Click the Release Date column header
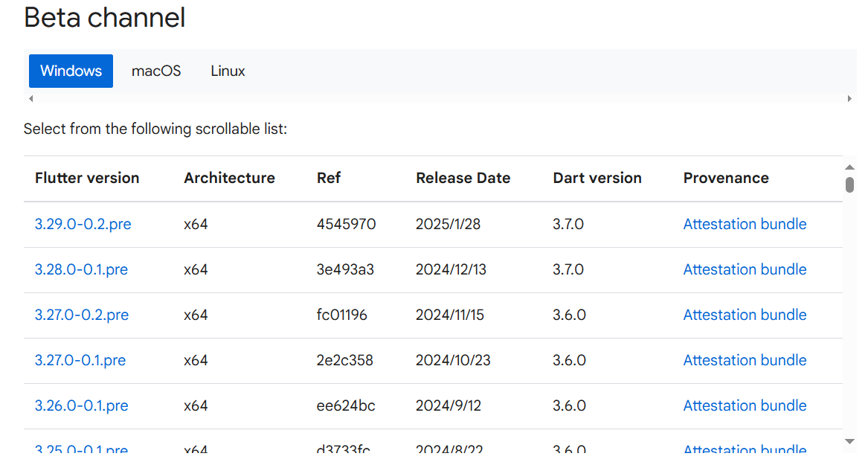Screen dimensions: 868x465 (x=463, y=178)
